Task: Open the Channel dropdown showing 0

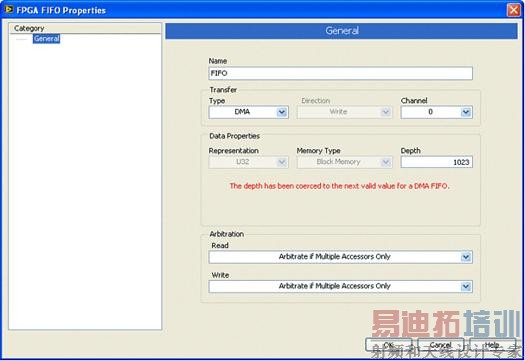Action: pos(437,112)
